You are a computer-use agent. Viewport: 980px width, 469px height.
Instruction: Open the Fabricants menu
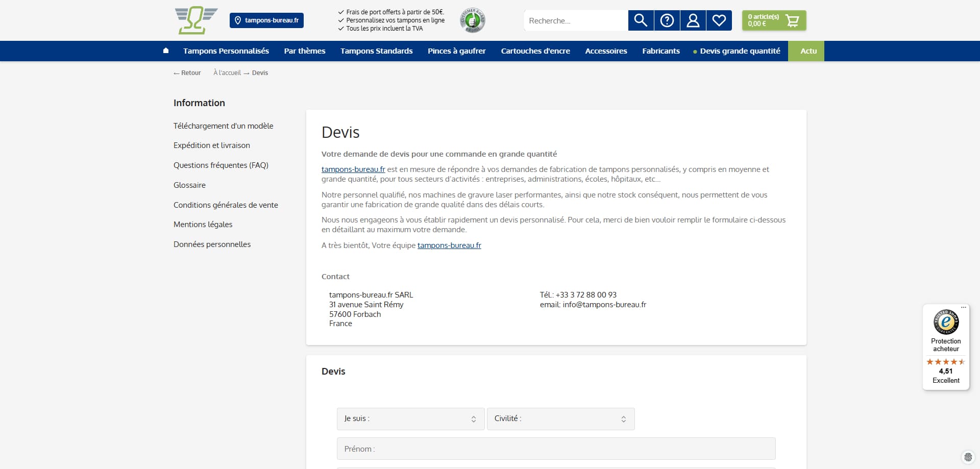pyautogui.click(x=661, y=51)
